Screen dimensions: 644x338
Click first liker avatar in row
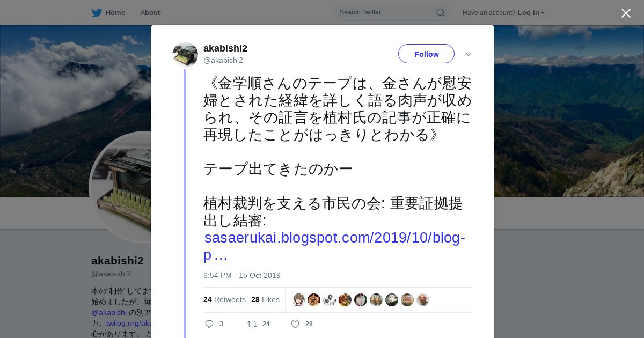click(298, 300)
